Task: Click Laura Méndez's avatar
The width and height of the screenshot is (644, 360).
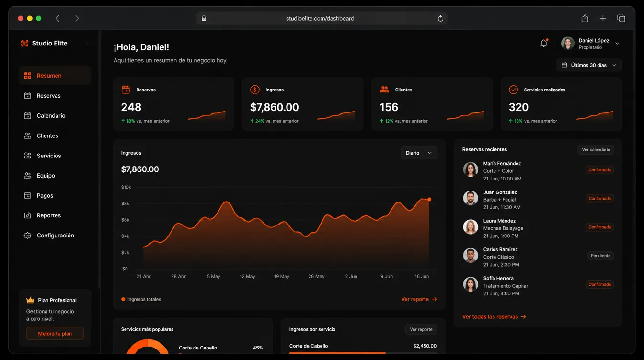Action: [x=471, y=227]
